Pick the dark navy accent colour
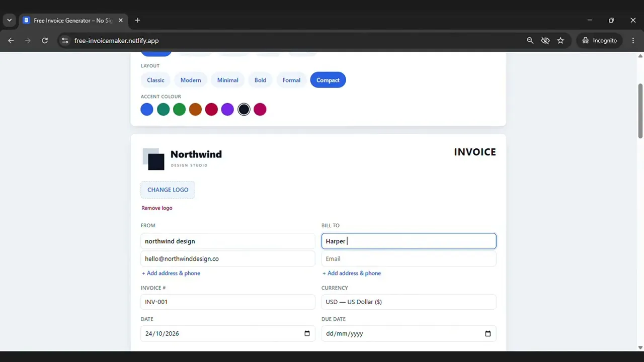Screen dimensions: 644x362 click(244, 109)
